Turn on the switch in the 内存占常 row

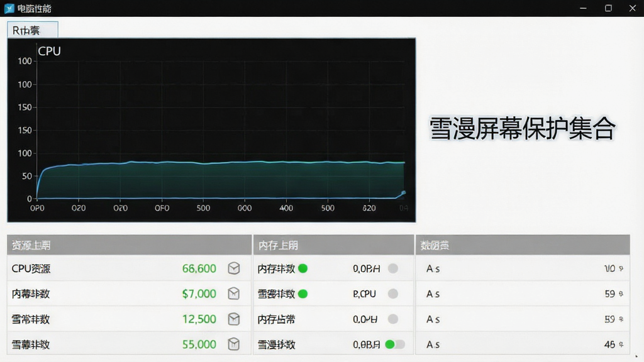(393, 319)
